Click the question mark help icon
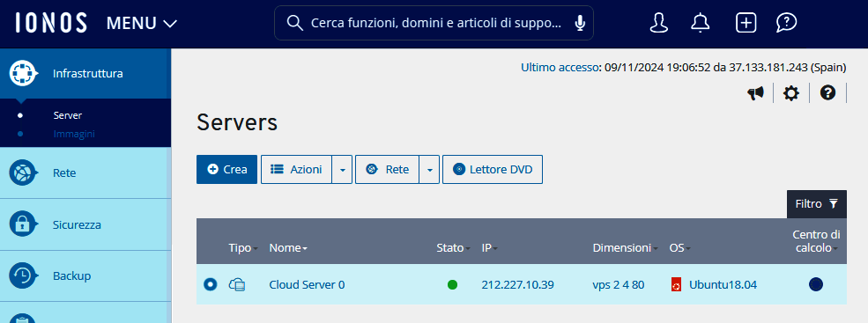868x323 pixels. point(827,93)
